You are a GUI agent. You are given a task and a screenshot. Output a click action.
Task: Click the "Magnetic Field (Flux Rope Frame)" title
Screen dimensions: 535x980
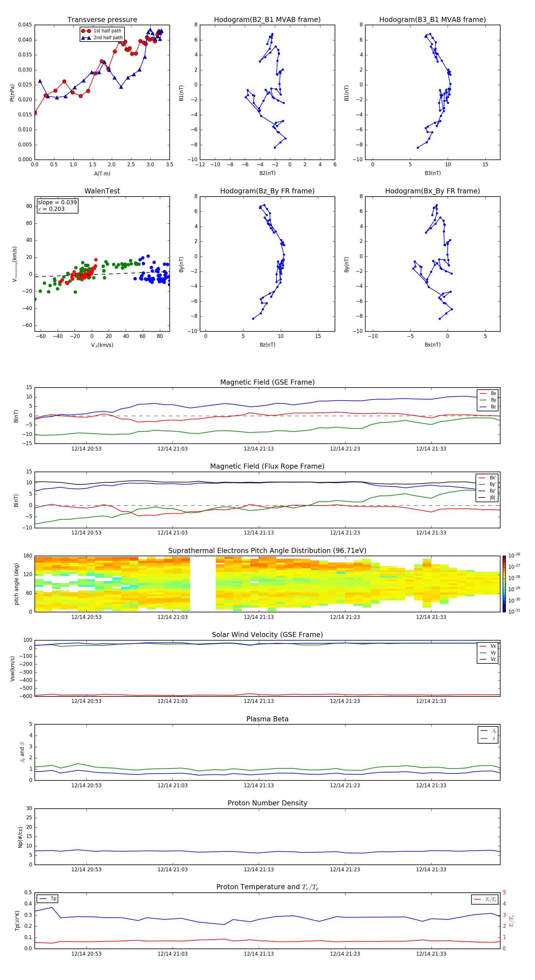tap(267, 467)
